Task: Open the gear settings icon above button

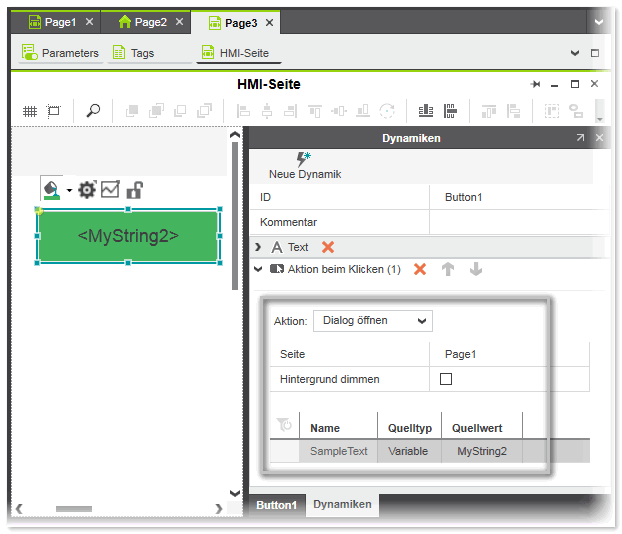Action: (87, 189)
